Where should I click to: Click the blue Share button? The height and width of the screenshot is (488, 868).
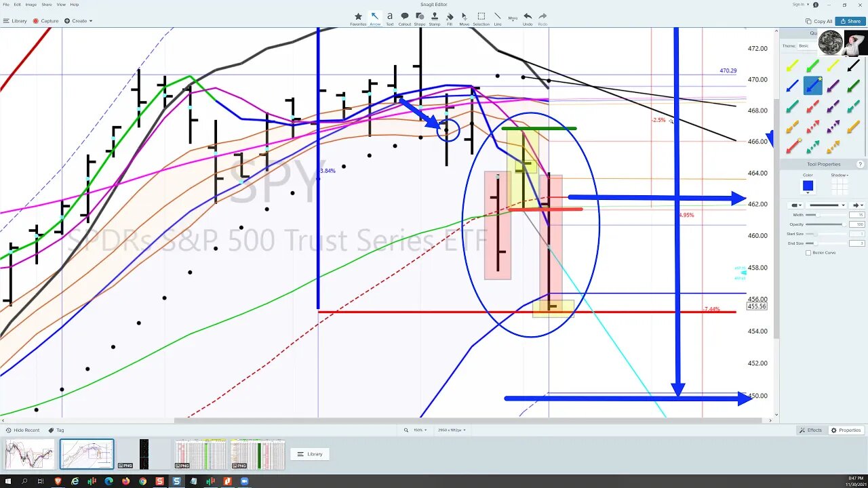tap(850, 21)
